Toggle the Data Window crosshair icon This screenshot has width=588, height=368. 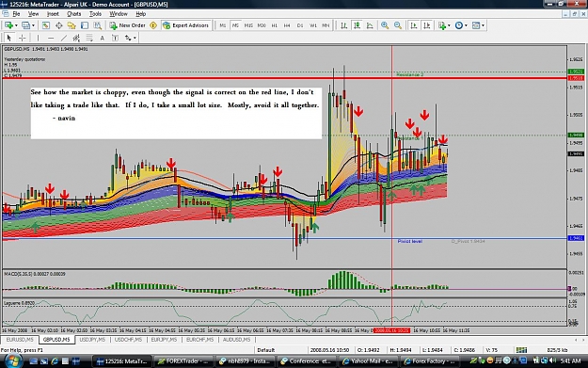point(58,25)
